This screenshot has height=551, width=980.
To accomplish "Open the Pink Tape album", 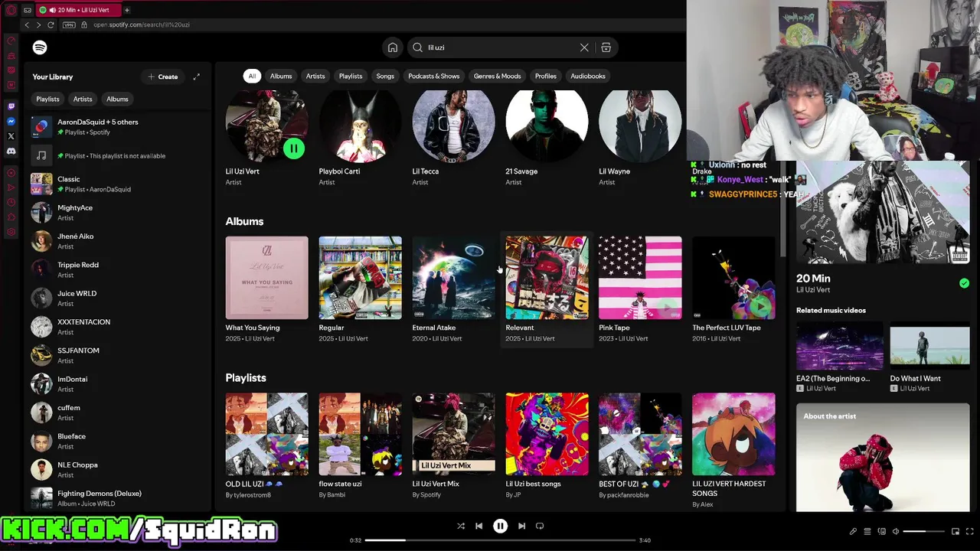I will click(640, 289).
